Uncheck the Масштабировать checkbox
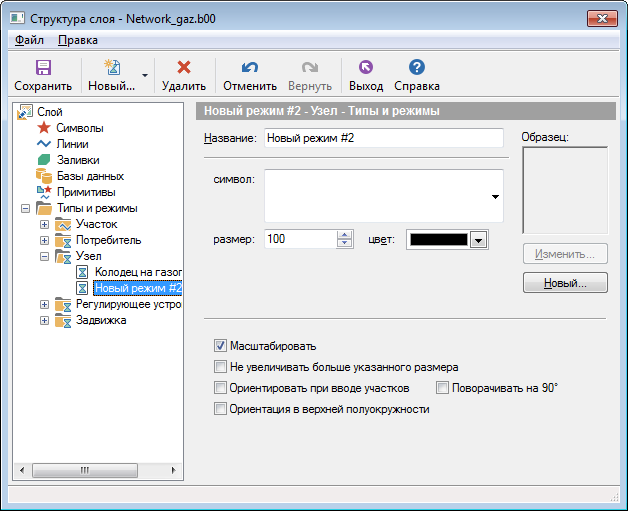Screen dimensions: 628x511 pos(221,346)
